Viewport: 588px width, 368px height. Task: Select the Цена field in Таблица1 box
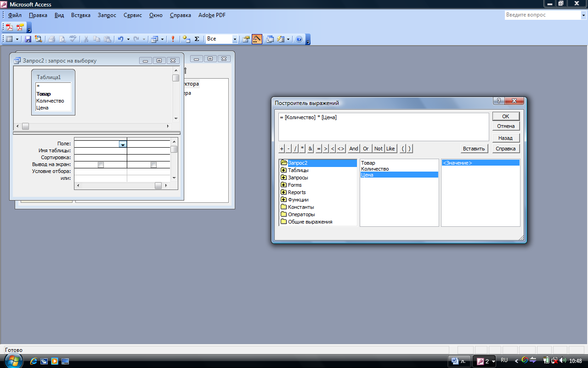coord(42,108)
